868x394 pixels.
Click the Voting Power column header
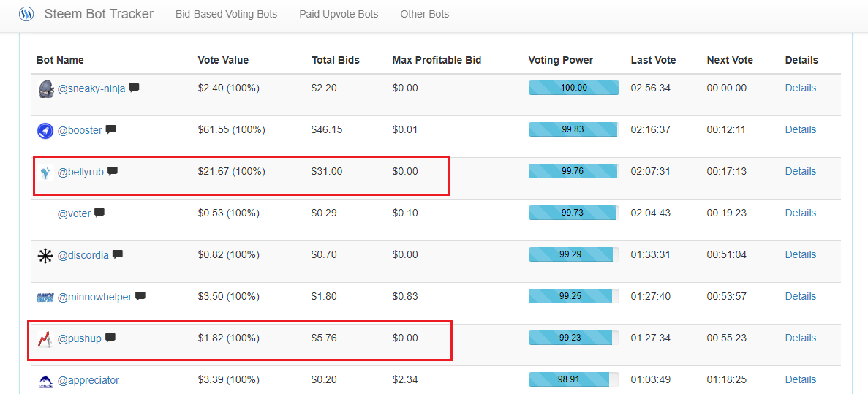click(x=561, y=61)
